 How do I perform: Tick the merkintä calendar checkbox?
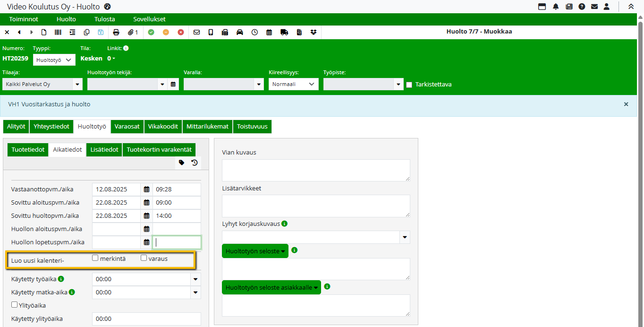(x=95, y=258)
